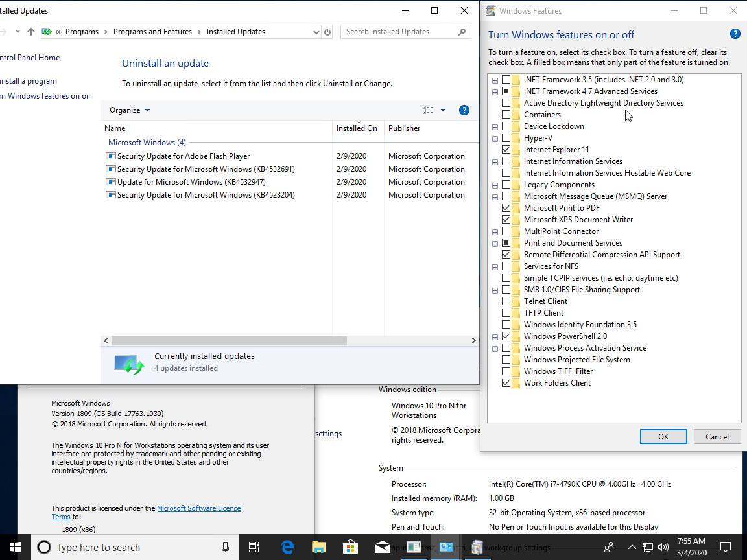Uncheck Work Folders Client

[x=506, y=383]
